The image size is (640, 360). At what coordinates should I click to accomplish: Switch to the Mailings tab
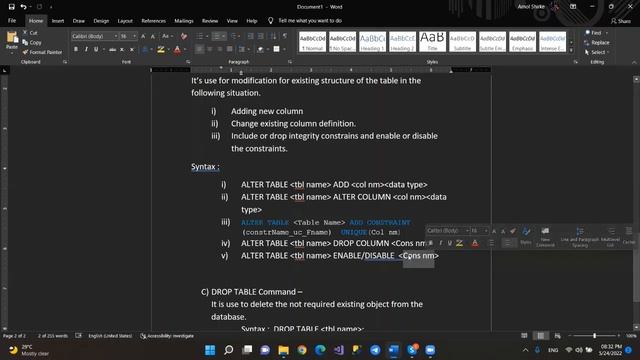(184, 21)
